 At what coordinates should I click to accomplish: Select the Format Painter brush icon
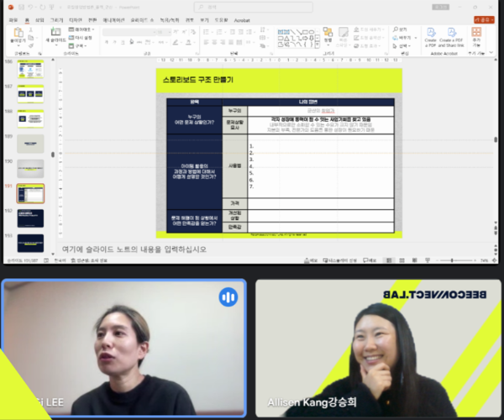pyautogui.click(x=31, y=45)
